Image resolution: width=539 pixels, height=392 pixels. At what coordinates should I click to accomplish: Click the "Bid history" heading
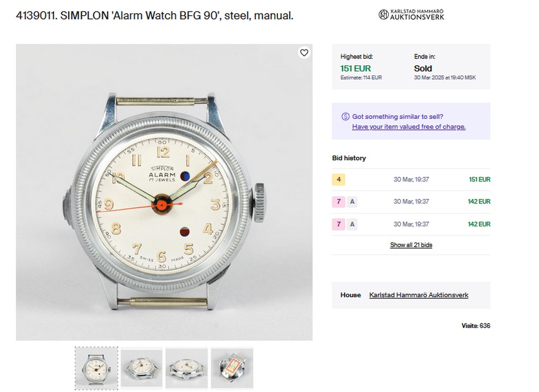click(348, 158)
